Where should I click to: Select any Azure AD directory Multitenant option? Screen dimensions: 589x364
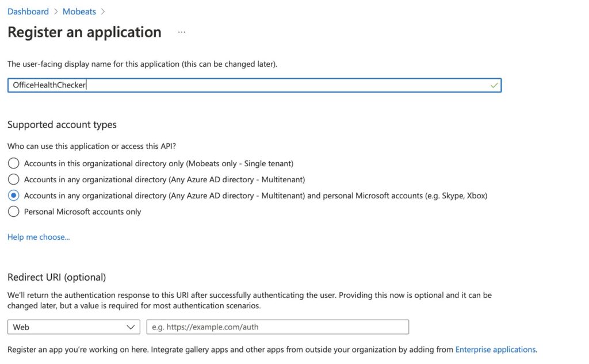[x=14, y=179]
